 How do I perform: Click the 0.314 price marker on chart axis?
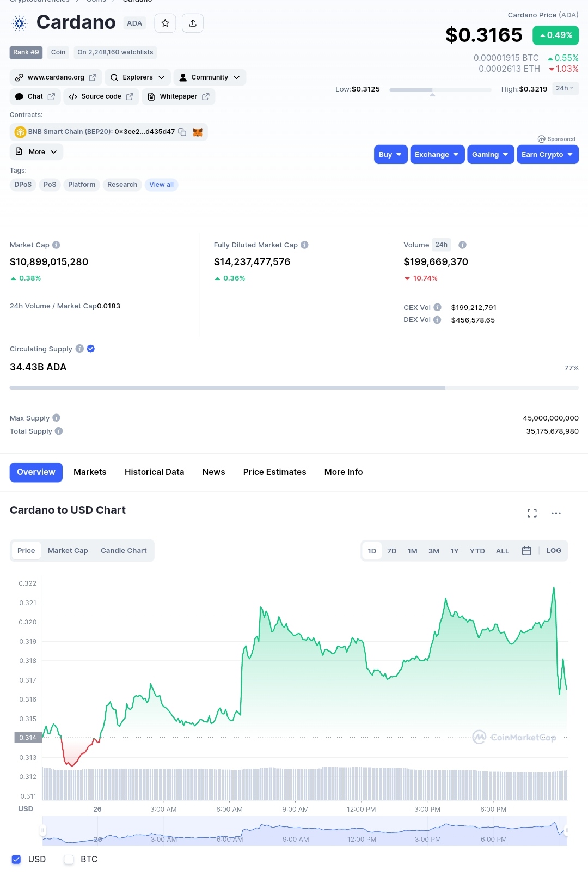tap(28, 738)
